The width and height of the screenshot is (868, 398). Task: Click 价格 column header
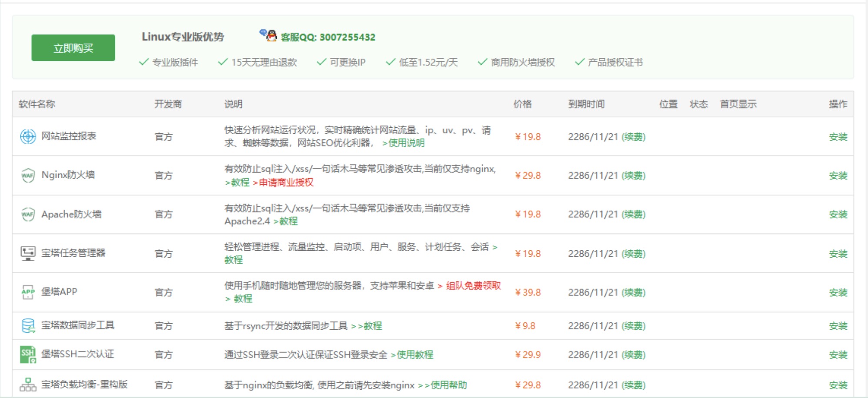click(522, 104)
